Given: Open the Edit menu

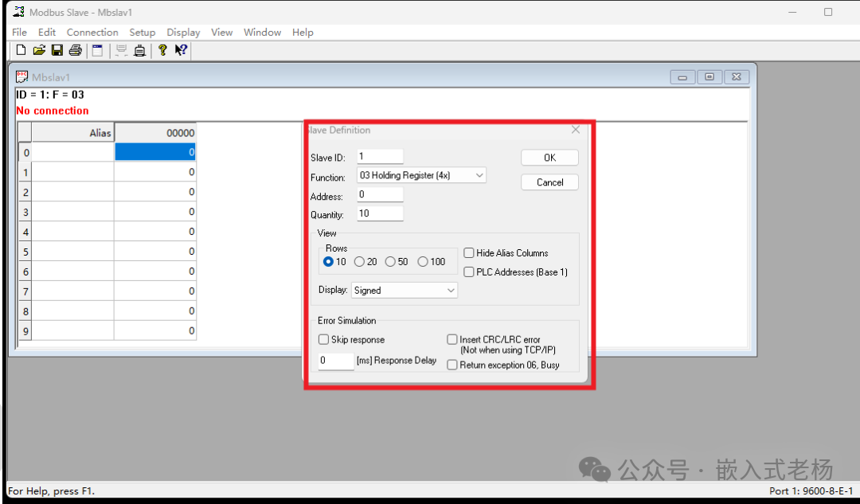Looking at the screenshot, I should coord(47,33).
